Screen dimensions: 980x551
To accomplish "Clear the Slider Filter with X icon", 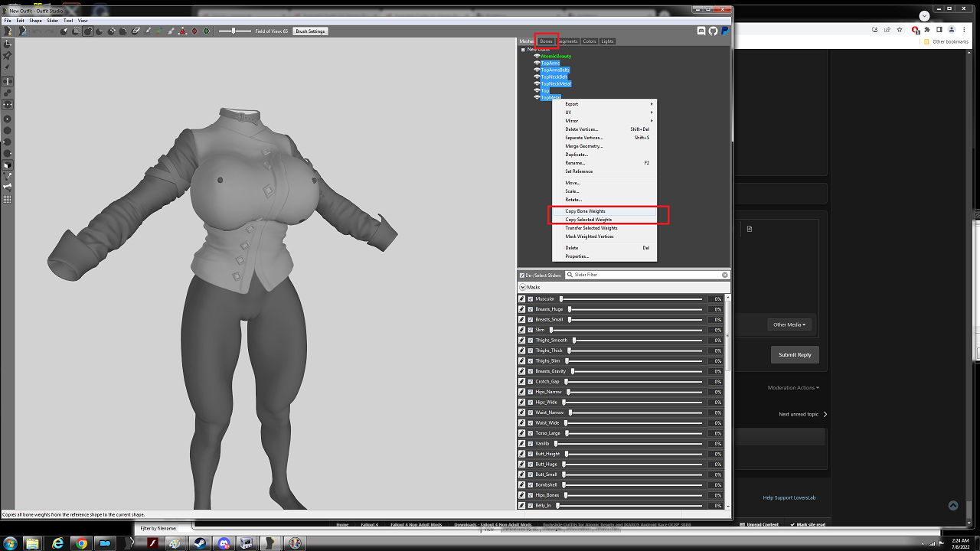I will coord(725,275).
